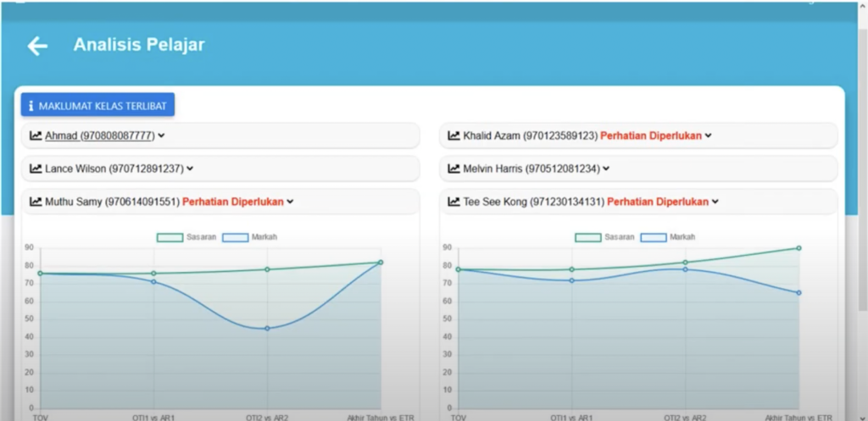Click the scrollbar up arrow
Image resolution: width=868 pixels, height=421 pixels.
(x=862, y=5)
